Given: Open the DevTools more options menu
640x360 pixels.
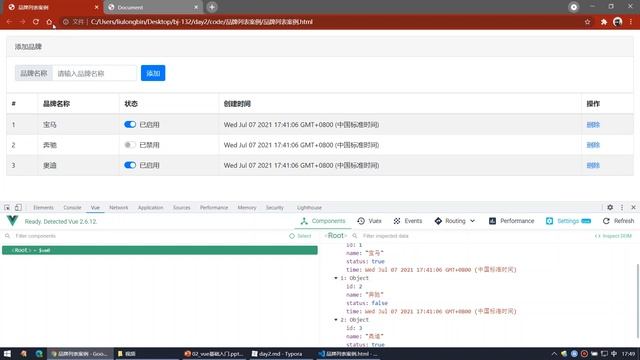Looking at the screenshot, I should [622, 207].
